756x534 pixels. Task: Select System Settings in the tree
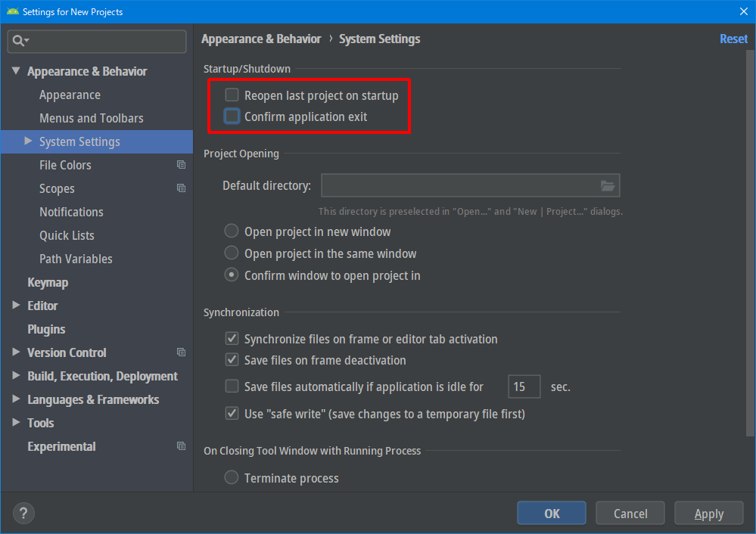click(97, 141)
